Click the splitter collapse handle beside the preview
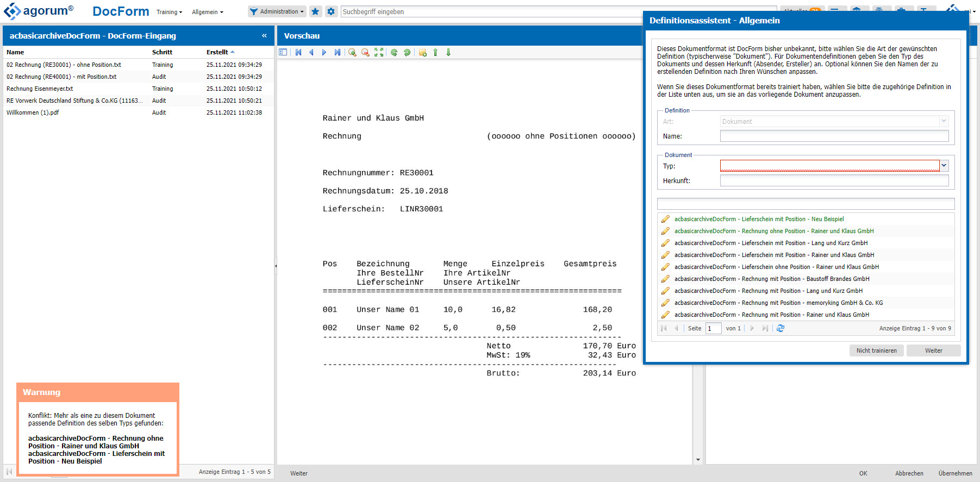980x482 pixels. [x=276, y=266]
